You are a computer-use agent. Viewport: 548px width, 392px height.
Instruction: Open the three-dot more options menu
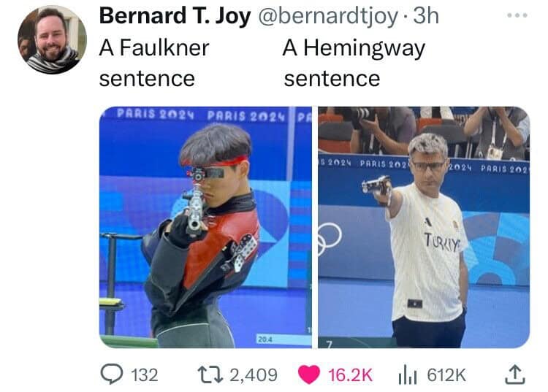[x=517, y=15]
